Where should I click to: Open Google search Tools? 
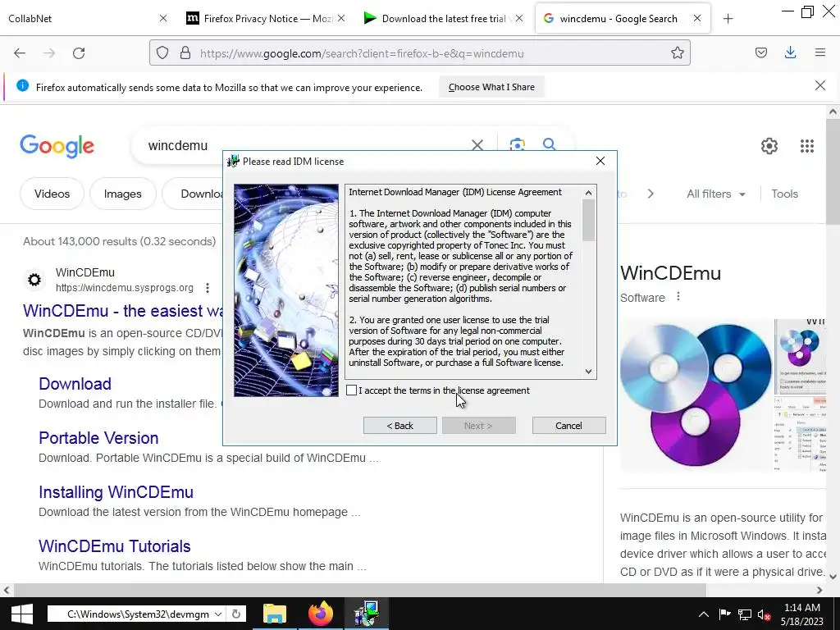[785, 194]
